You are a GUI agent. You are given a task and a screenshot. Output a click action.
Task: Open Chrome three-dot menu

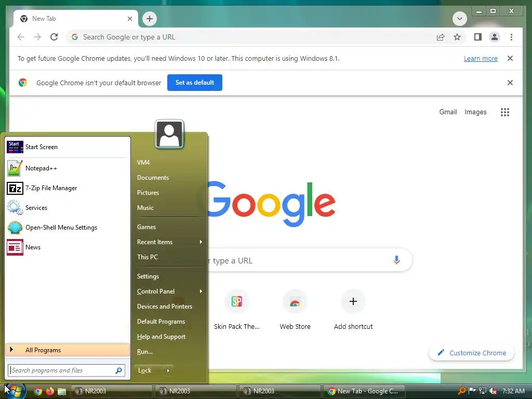[511, 37]
